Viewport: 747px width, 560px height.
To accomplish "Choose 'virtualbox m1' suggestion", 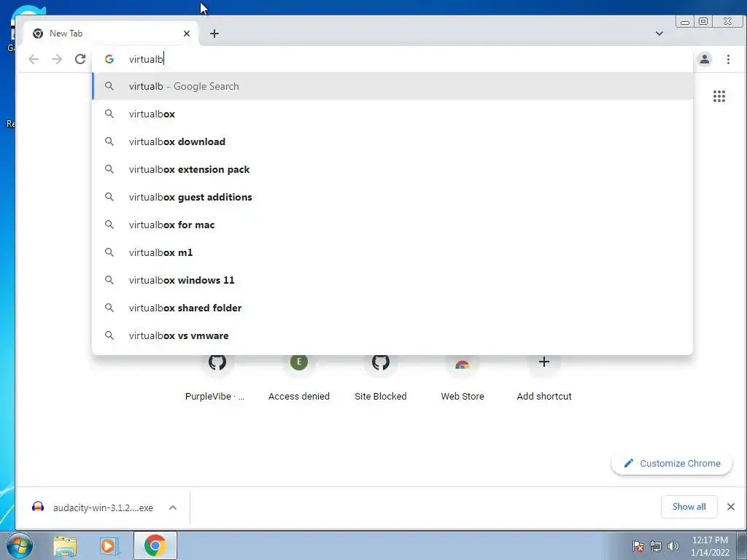I will coord(392,252).
